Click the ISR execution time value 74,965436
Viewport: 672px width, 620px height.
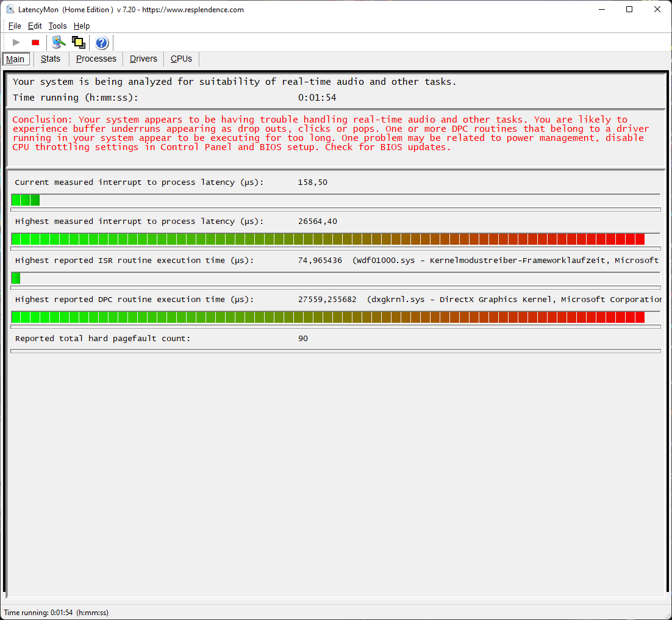(x=320, y=260)
